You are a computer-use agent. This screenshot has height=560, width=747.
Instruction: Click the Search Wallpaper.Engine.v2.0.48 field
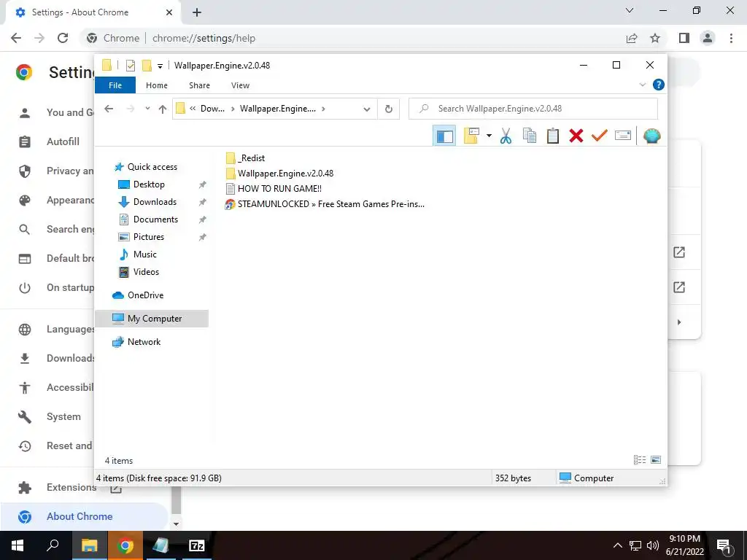(533, 109)
